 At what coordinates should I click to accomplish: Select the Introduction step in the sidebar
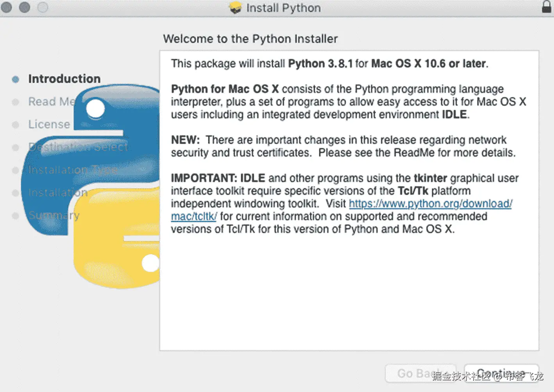64,79
